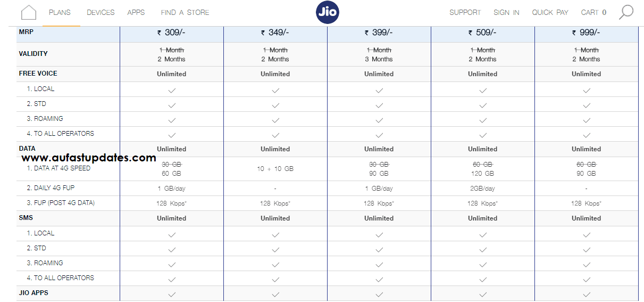This screenshot has width=644, height=302.
Task: Click the 10 + 10 GB data cell
Action: point(275,169)
